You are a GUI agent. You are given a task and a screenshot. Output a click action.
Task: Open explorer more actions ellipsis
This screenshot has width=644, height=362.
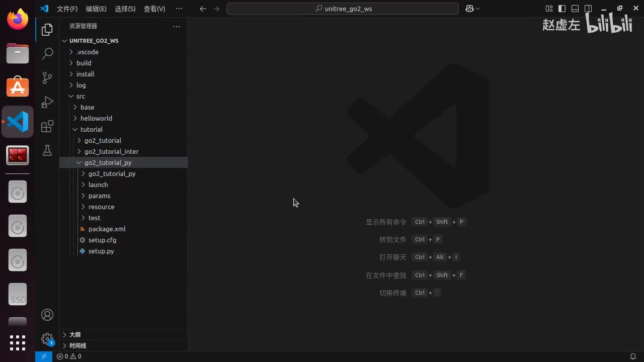click(x=177, y=26)
